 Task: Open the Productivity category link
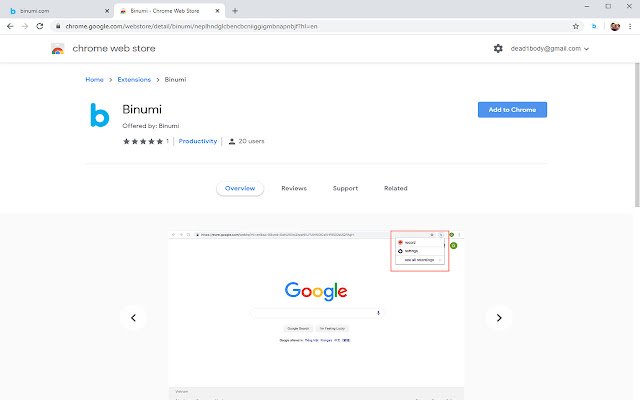(x=198, y=141)
